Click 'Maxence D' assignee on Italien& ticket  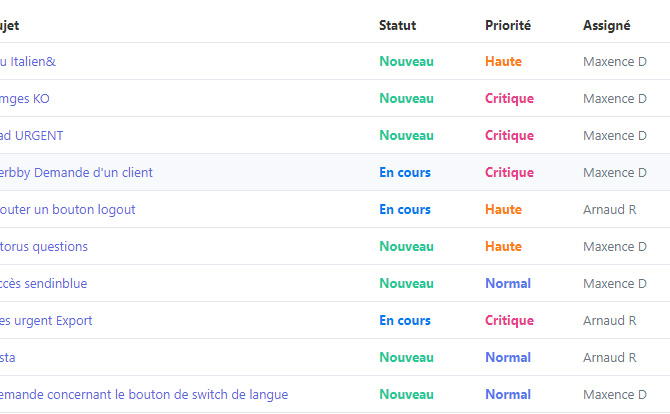point(614,62)
